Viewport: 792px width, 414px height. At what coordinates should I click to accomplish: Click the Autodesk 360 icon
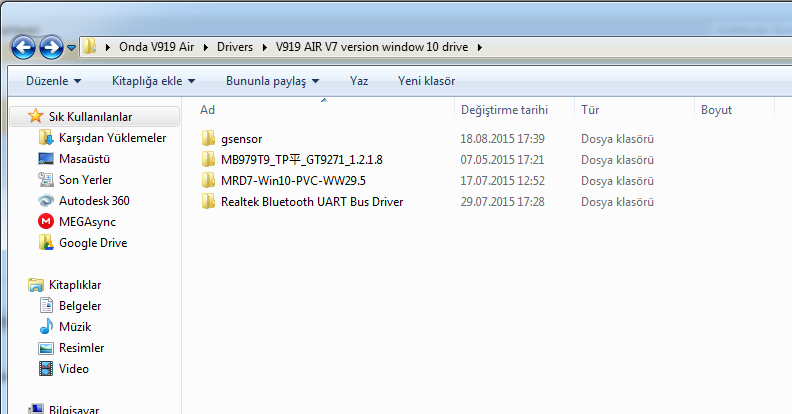tap(46, 200)
